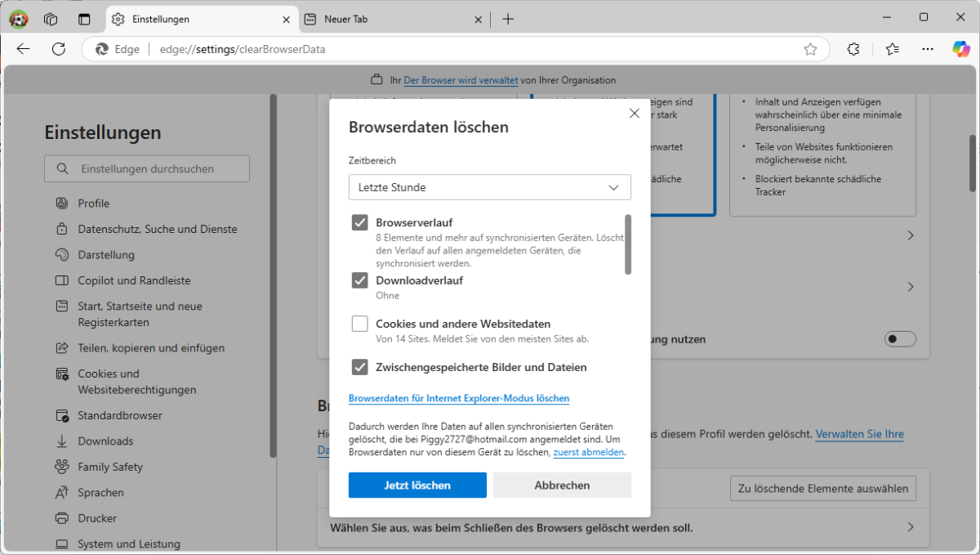Viewport: 980px width, 555px height.
Task: Uncheck the Browserverlauf checkbox
Action: pos(360,222)
